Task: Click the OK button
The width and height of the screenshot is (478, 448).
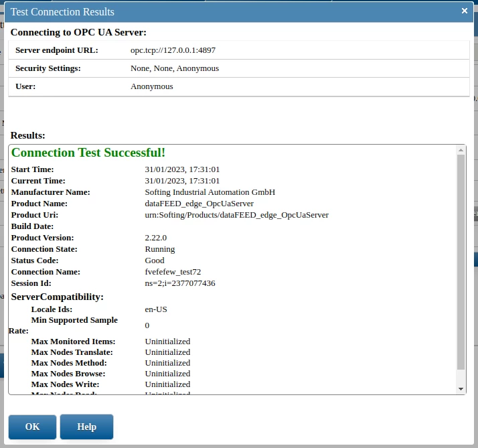Action: pos(32,427)
